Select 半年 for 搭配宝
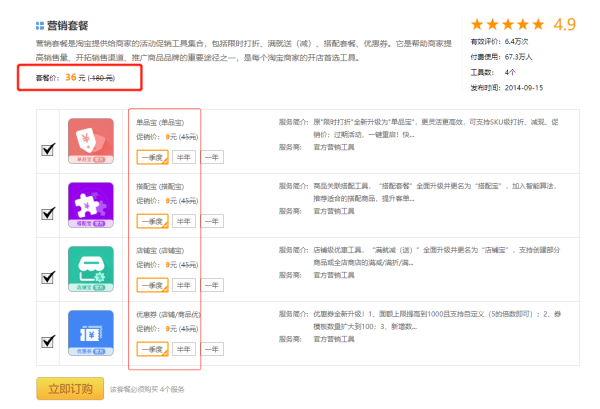The width and height of the screenshot is (600, 409). coord(184,221)
